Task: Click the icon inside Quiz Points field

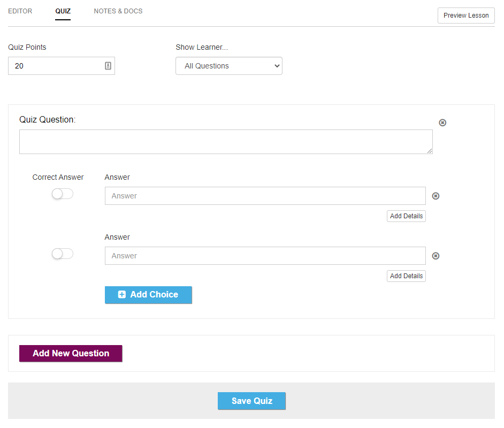Action: pos(108,66)
